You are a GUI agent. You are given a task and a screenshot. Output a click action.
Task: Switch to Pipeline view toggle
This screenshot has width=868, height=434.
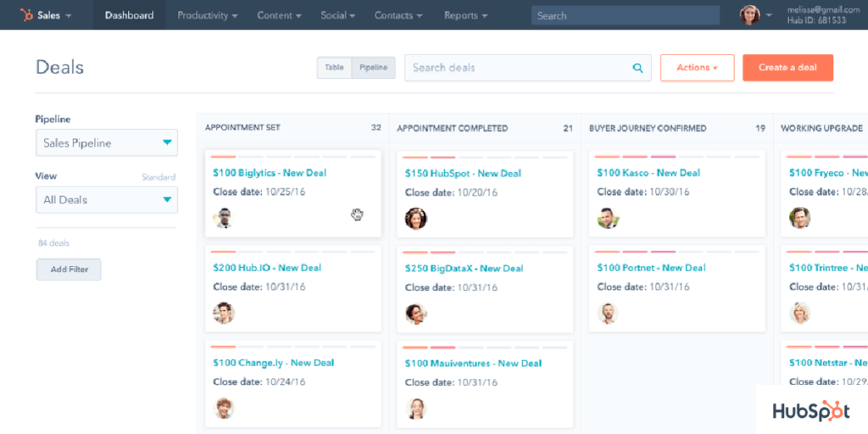click(373, 68)
